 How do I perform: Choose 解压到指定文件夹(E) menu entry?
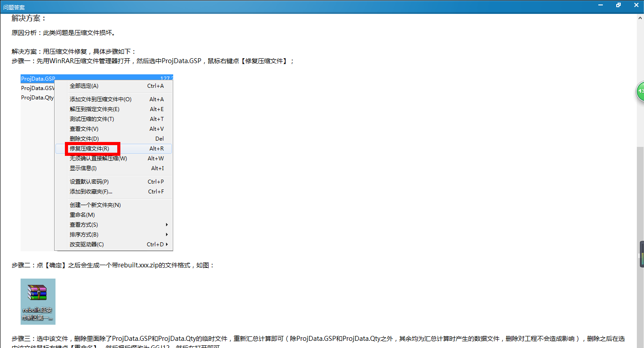pos(113,109)
